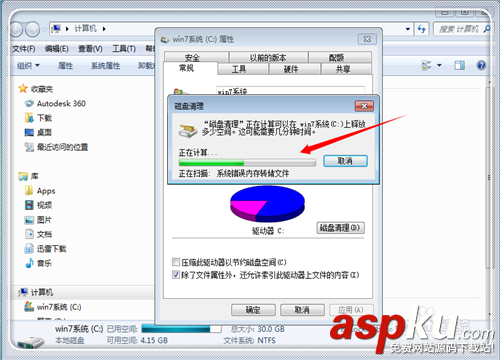Switch to the 以前的版本 tab
Image resolution: width=500 pixels, height=360 pixels.
click(x=268, y=57)
